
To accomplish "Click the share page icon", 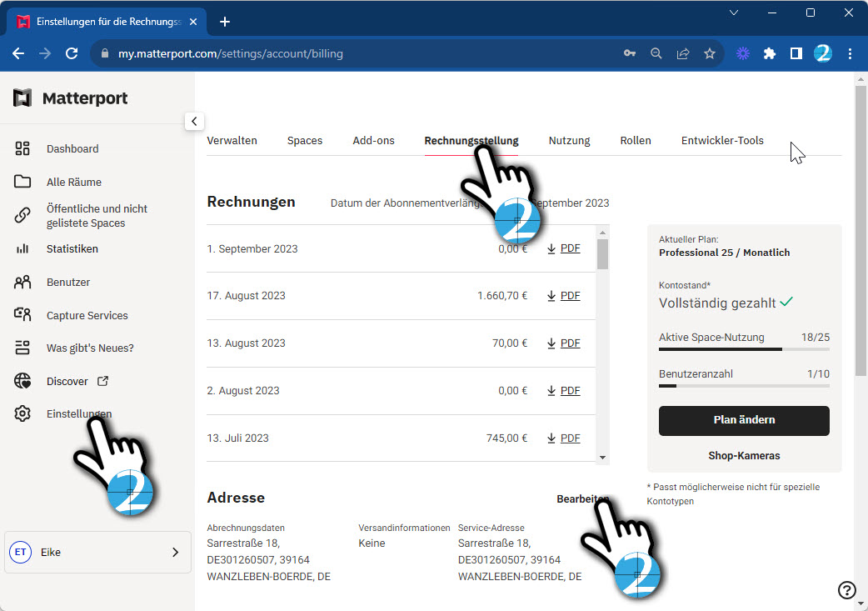I will (x=683, y=53).
